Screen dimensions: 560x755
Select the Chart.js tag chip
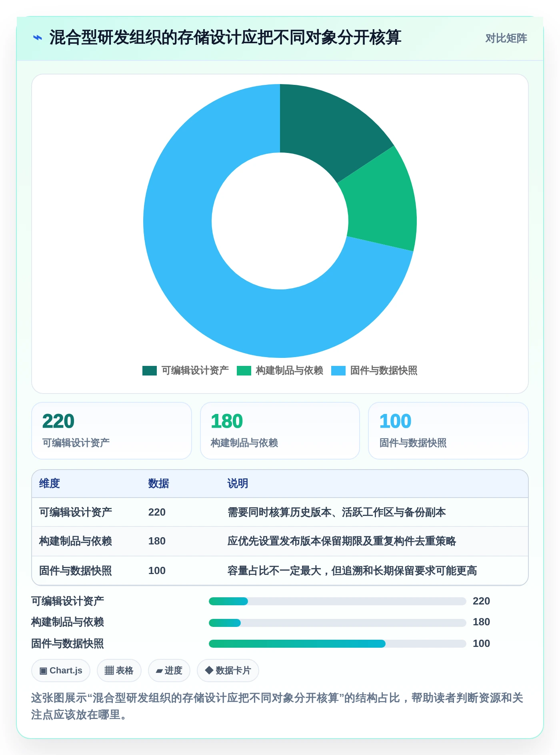point(61,671)
